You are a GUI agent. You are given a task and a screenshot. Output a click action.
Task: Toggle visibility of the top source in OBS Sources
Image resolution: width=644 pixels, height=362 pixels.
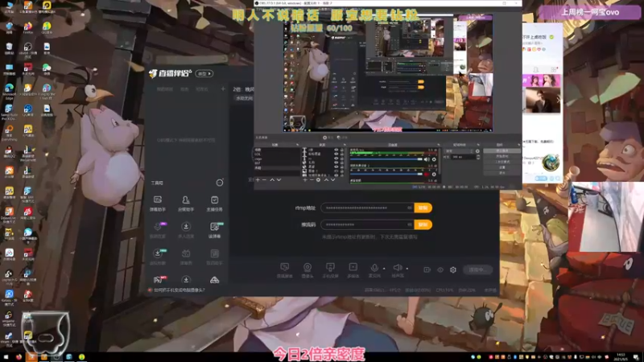[336, 150]
